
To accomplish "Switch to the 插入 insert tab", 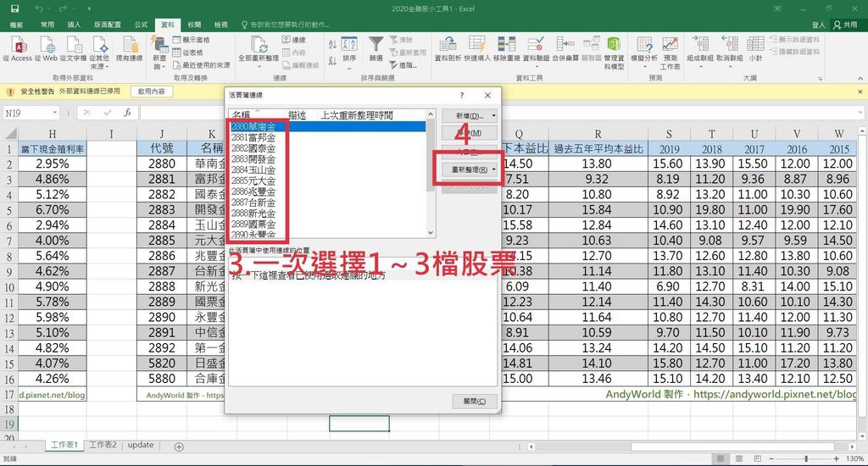I will [75, 25].
